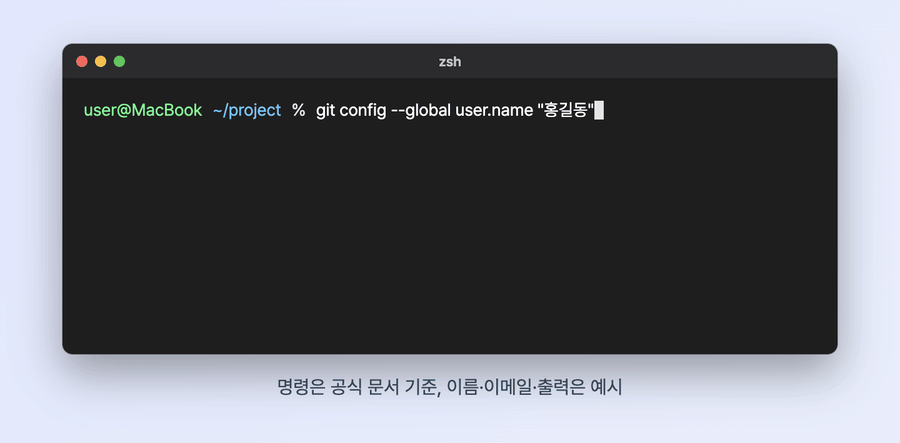900x443 pixels.
Task: Close the zsh terminal window
Action: click(82, 61)
